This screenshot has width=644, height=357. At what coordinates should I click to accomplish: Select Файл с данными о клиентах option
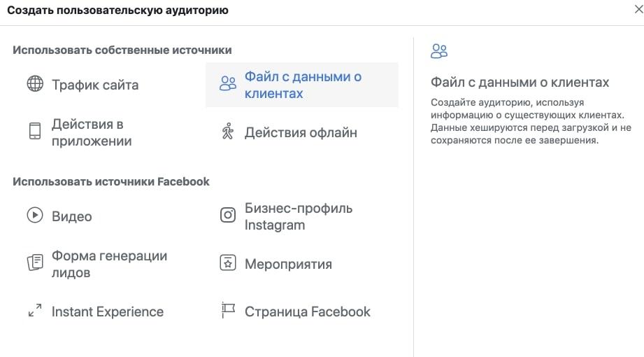[x=303, y=85]
